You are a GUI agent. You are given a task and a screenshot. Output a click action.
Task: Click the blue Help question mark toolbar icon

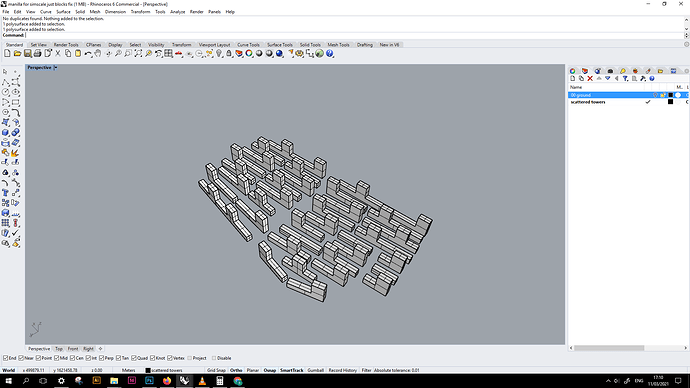tap(329, 53)
